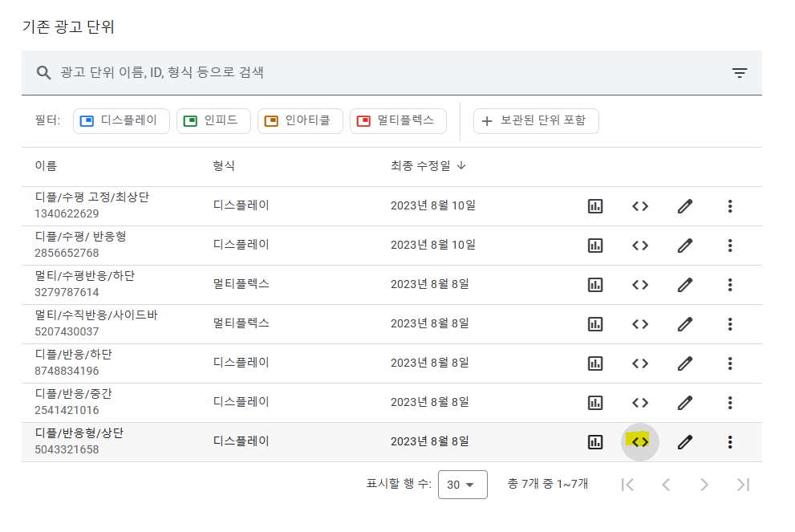Get code for 디플/반응형/상단 unit
Image resolution: width=795 pixels, height=532 pixels.
(640, 442)
